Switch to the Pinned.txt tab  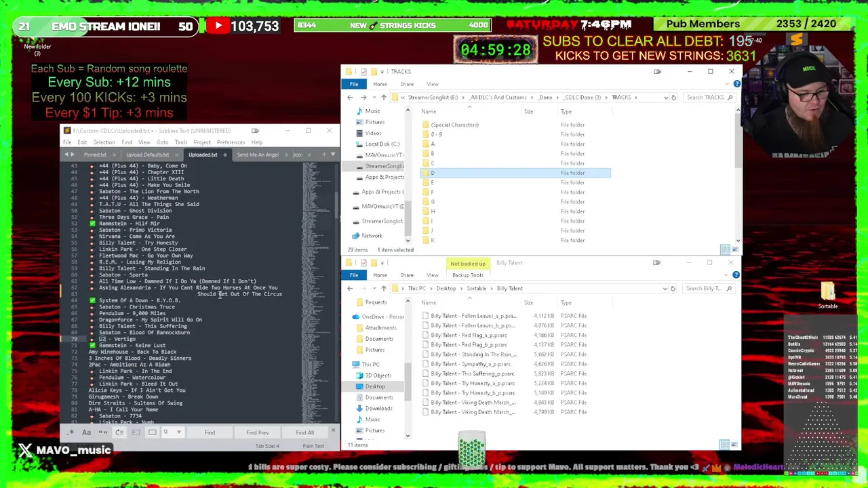(95, 155)
